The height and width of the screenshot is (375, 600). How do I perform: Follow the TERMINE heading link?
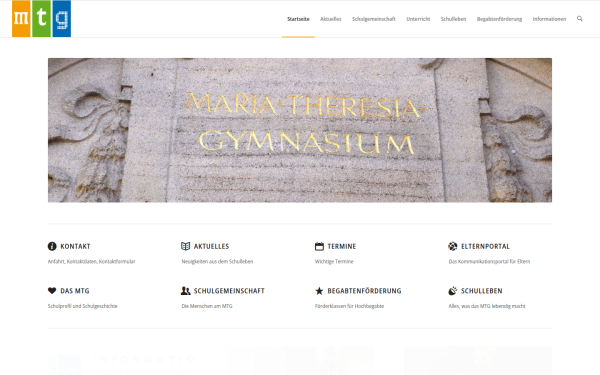(342, 246)
